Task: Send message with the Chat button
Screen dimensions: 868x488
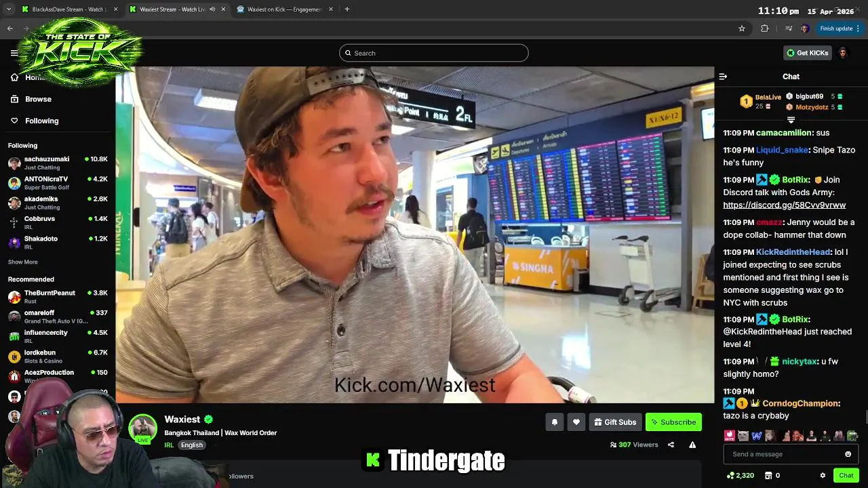Action: [x=846, y=476]
